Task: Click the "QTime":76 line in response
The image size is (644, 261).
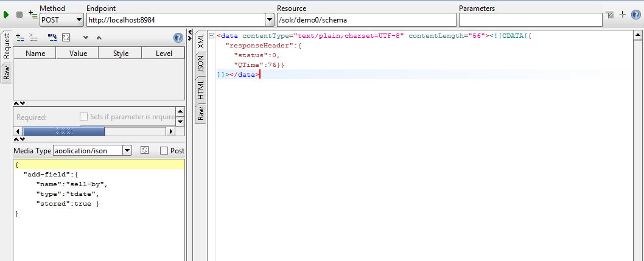Action: pos(259,65)
